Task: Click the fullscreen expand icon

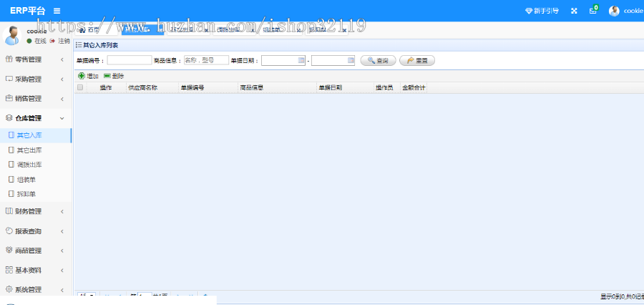Action: (574, 11)
